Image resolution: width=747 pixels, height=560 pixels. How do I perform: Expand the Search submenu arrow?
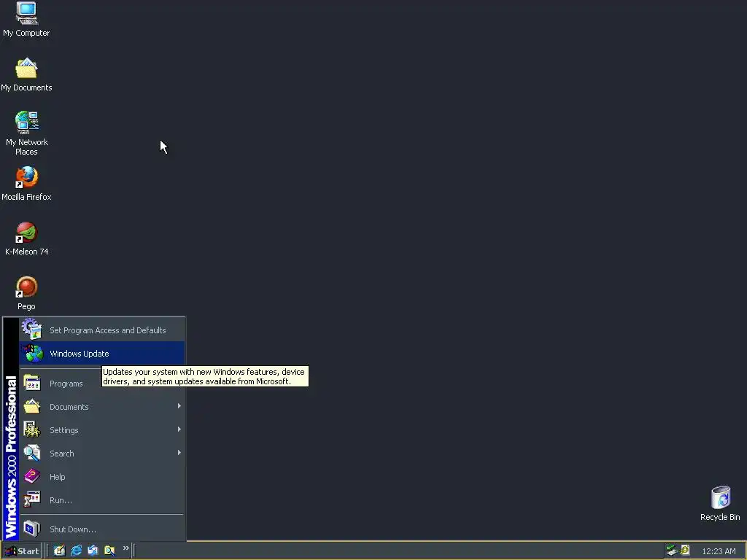pyautogui.click(x=179, y=453)
